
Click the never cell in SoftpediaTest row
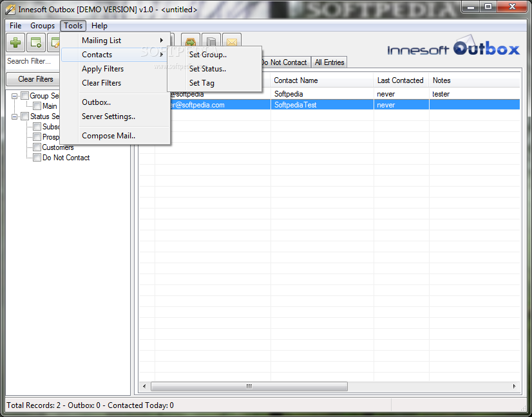[401, 105]
